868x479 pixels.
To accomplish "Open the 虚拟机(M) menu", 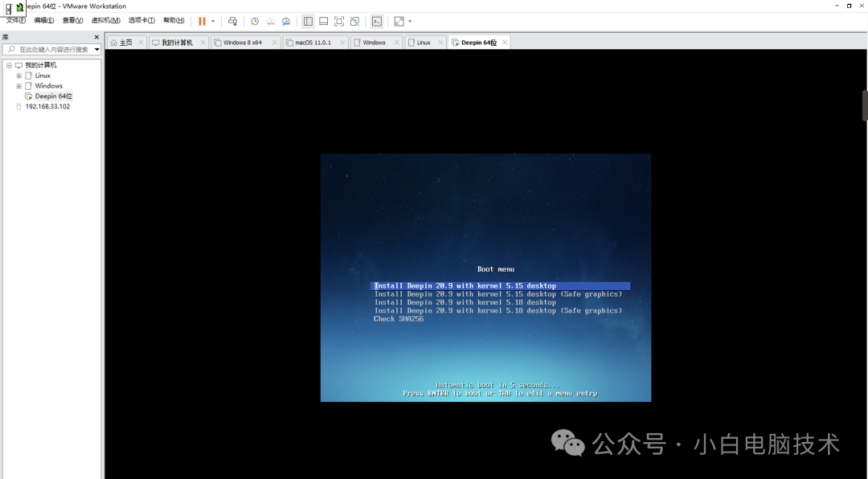I will tap(106, 20).
